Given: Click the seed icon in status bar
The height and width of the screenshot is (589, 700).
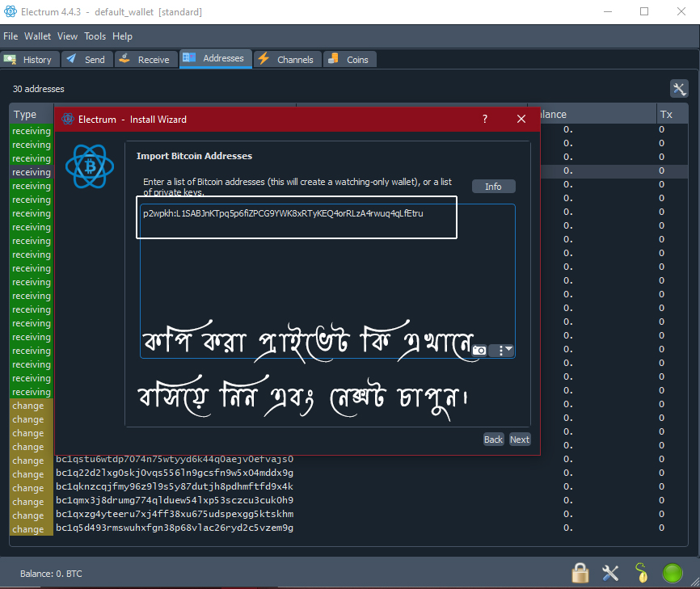Looking at the screenshot, I should [641, 573].
